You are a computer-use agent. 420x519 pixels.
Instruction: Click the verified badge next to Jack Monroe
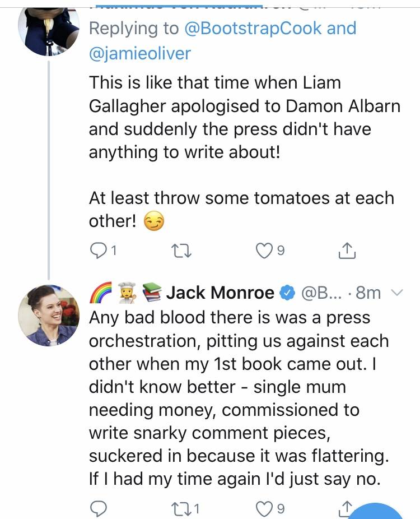tap(288, 293)
